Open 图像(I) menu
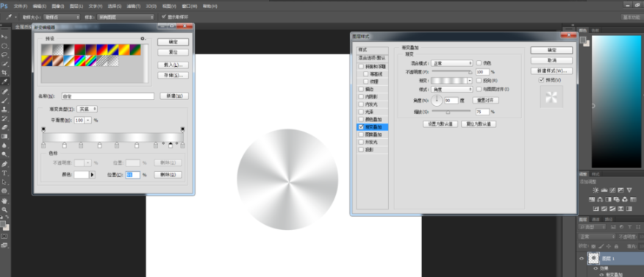This screenshot has width=644, height=277. 58,6
